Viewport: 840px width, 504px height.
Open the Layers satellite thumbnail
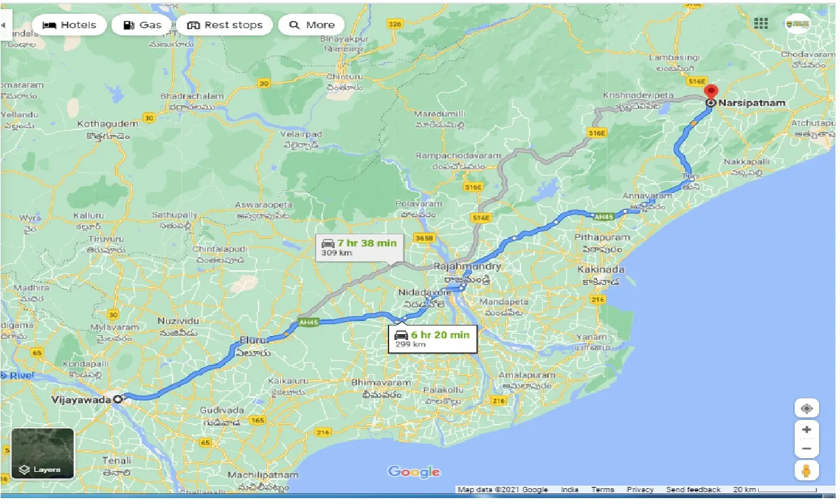point(43,453)
